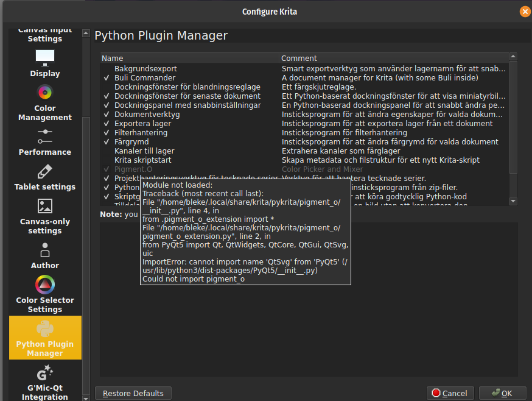Open Color Management settings icon
Viewport: 532px width, 401px height.
coord(45,93)
